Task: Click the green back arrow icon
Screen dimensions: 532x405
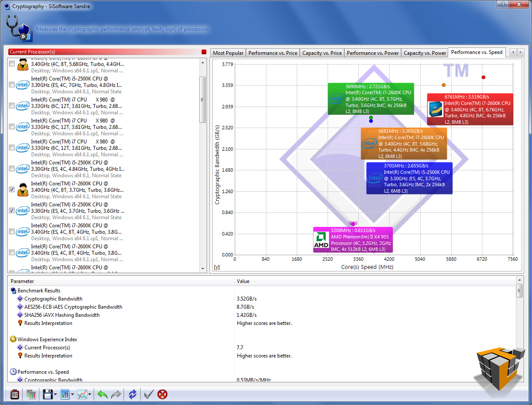Action: (x=102, y=394)
